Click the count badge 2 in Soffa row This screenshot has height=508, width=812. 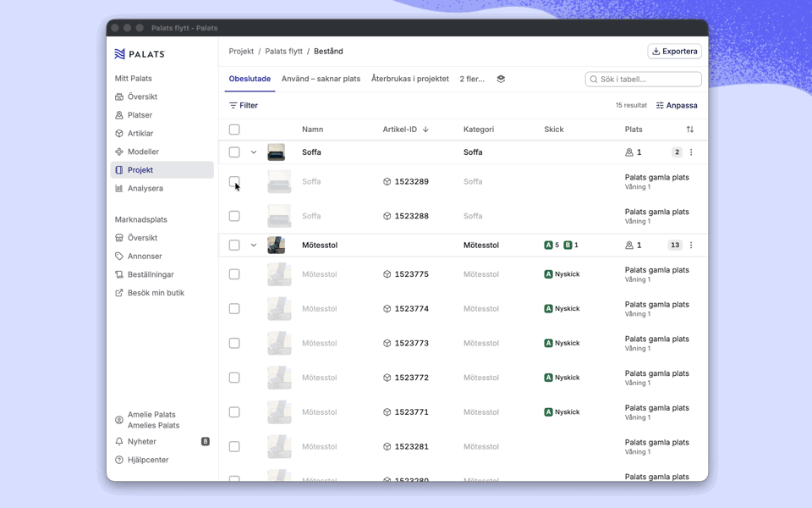(677, 152)
